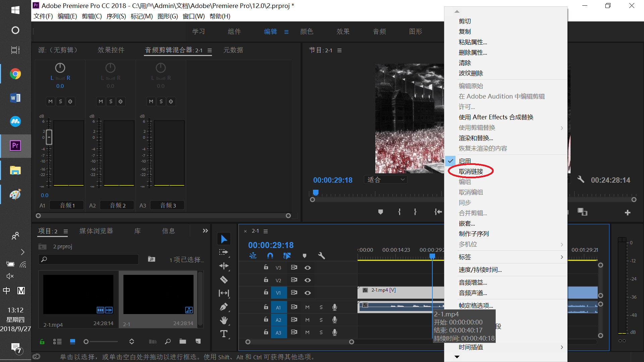
Task: Toggle lock on track V3
Action: pyautogui.click(x=266, y=267)
